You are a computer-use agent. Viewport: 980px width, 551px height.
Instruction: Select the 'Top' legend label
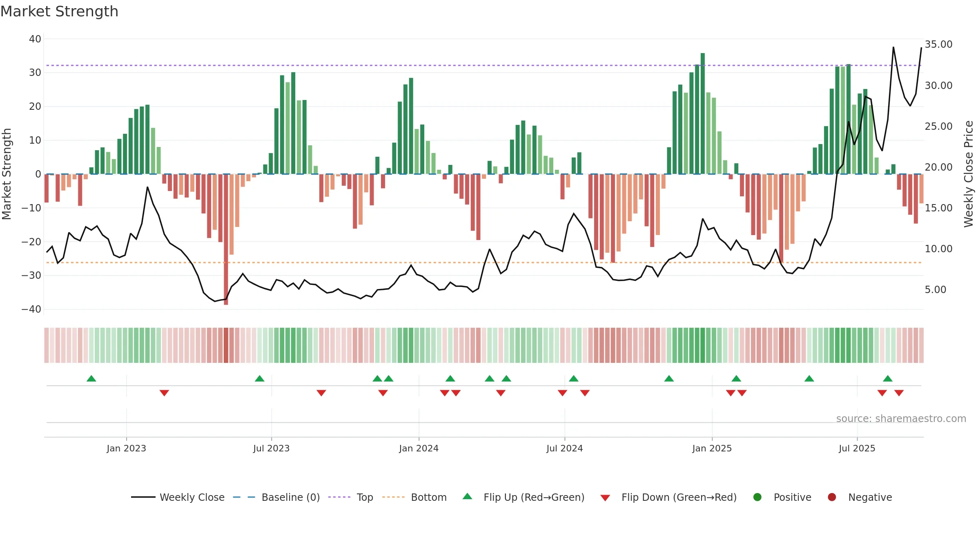click(x=365, y=498)
